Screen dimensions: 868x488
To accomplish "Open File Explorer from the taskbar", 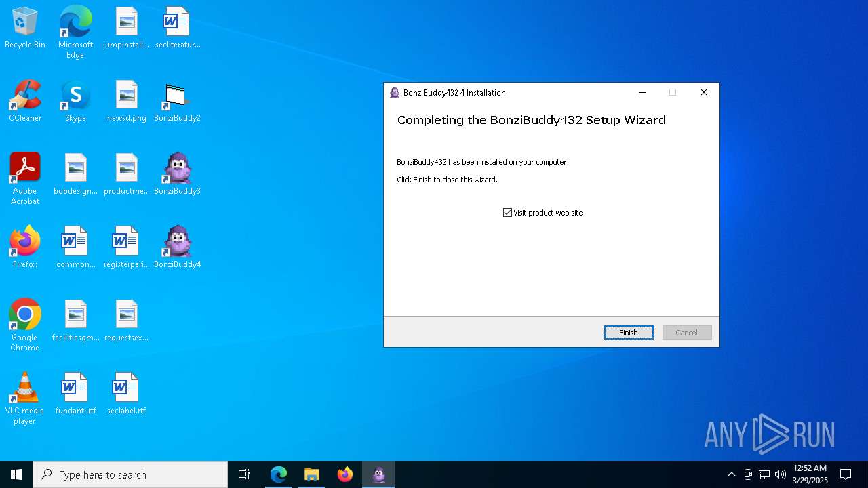I will [312, 474].
